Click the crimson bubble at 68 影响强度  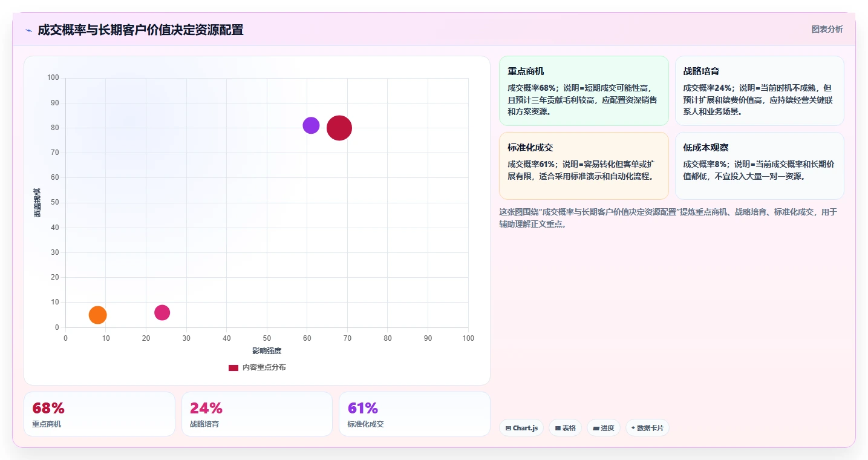pyautogui.click(x=339, y=128)
